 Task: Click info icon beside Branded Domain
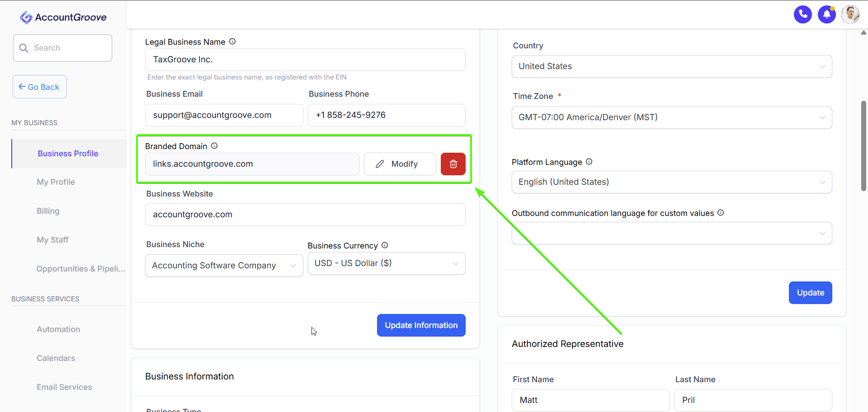click(x=214, y=146)
